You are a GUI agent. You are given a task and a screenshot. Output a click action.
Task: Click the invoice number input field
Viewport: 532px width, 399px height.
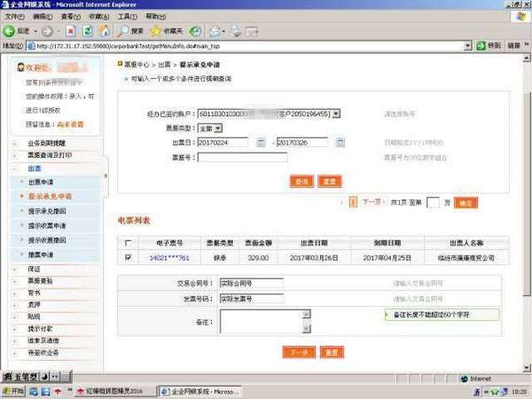click(x=252, y=299)
